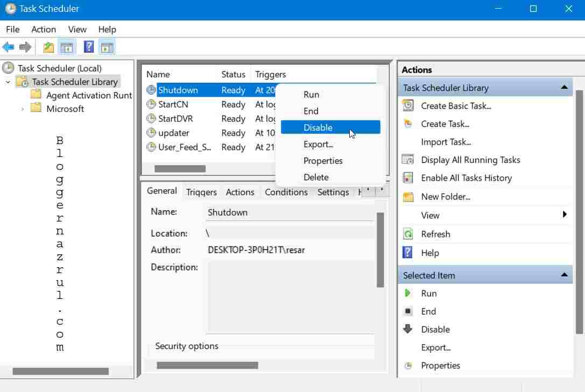Image resolution: width=585 pixels, height=392 pixels.
Task: Switch to the Settings tab
Action: (333, 192)
